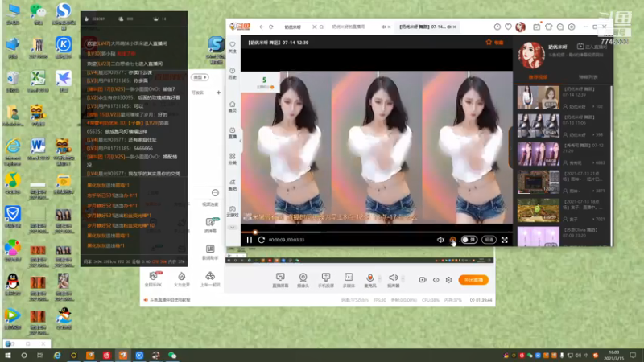Clear the search box with the X
Image resolution: width=644 pixels, height=362 pixels.
[314, 27]
